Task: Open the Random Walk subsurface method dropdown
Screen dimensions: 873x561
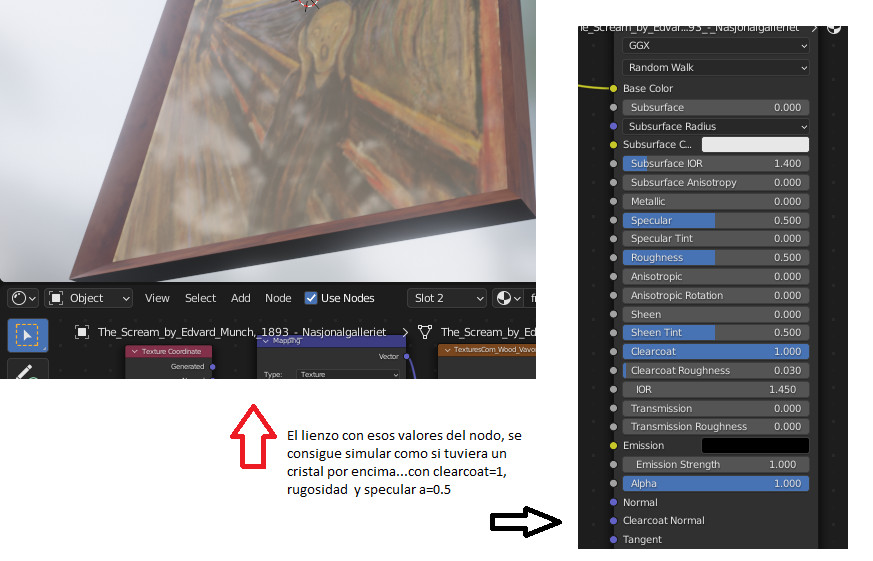Action: pos(715,67)
